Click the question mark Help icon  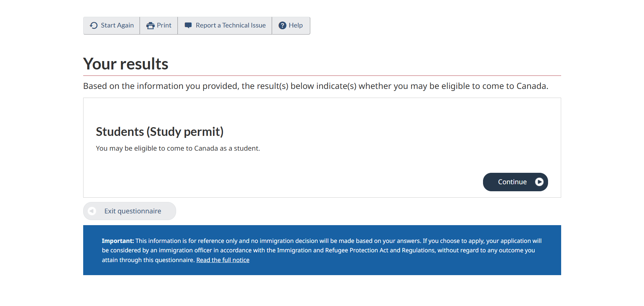(282, 25)
